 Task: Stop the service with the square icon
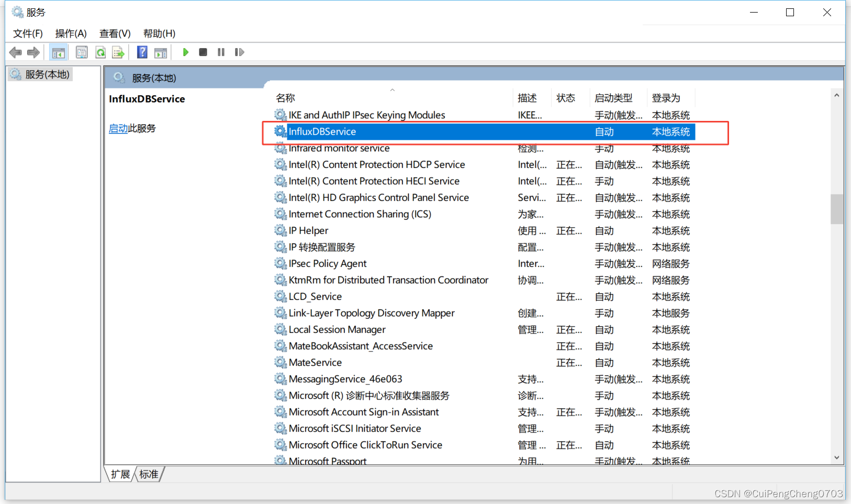click(203, 52)
